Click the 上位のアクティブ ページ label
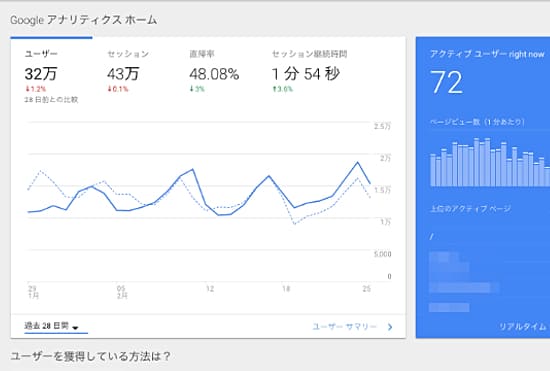The image size is (550, 371). pos(470,209)
